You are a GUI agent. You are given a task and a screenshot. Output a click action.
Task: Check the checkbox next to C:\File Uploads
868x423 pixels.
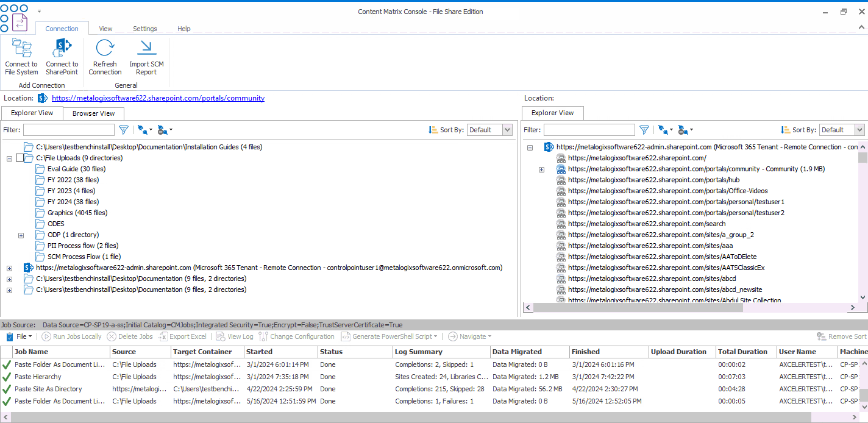click(x=20, y=157)
